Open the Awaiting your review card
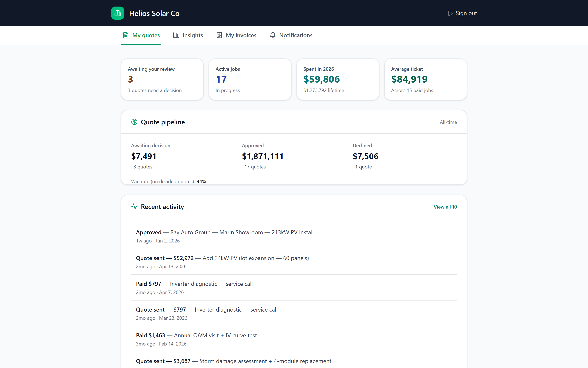Viewport: 588px width, 368px height. [x=162, y=79]
